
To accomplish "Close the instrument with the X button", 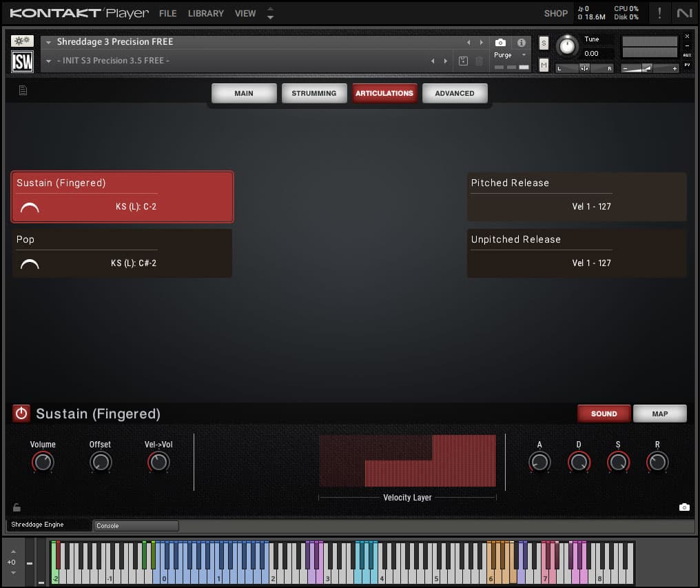I will click(x=687, y=37).
